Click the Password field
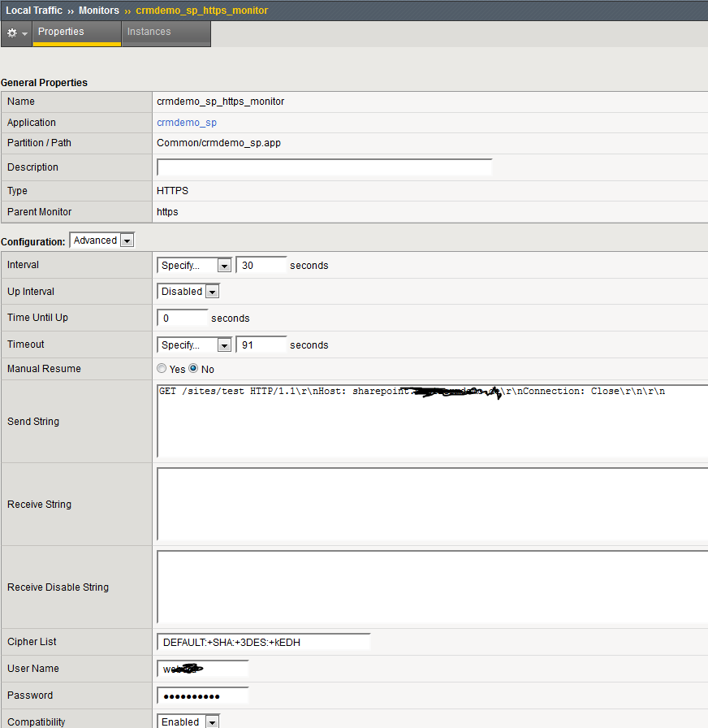Screen dimensions: 708x728 201,695
